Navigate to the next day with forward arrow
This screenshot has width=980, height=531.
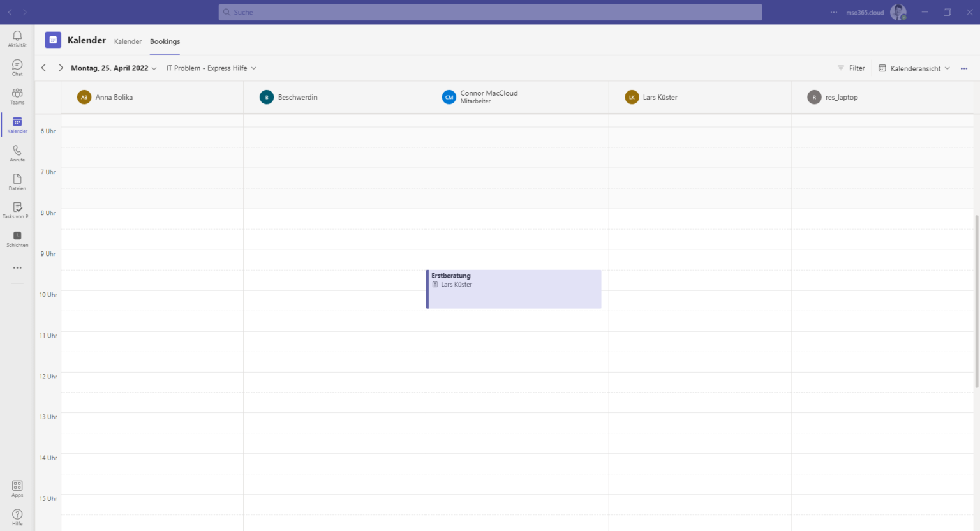[60, 67]
